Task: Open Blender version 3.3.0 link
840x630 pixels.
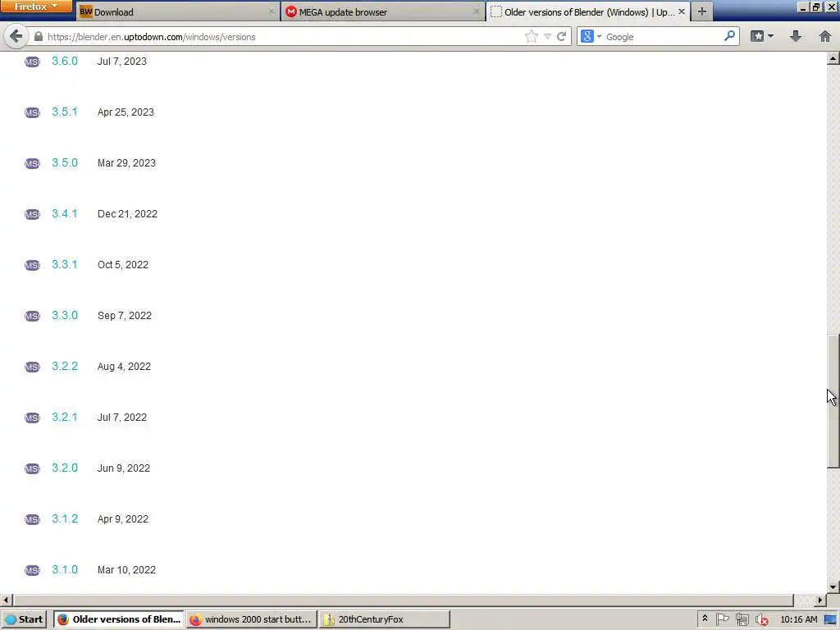Action: [x=65, y=316]
